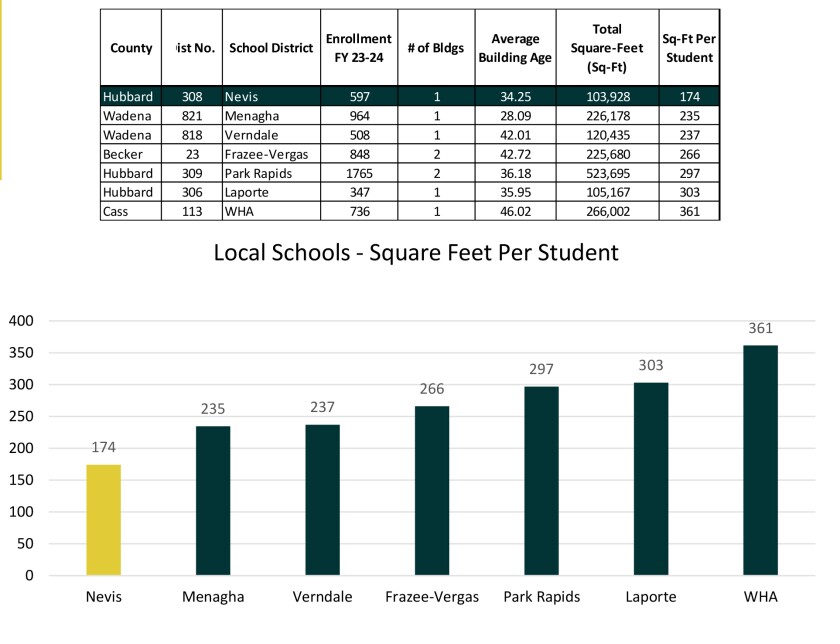Select the Park Rapids bar
This screenshot has width=840, height=644.
pos(542,480)
